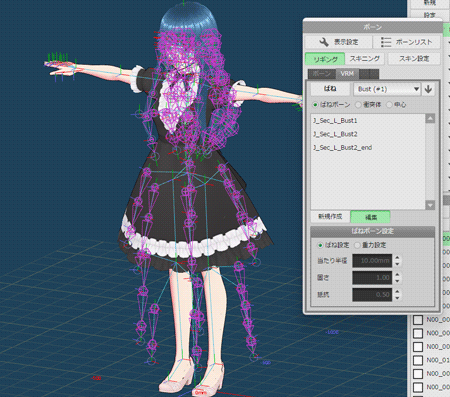Viewport: 450px width, 397px height.
Task: Click the 新規作成 button
Action: pos(330,217)
